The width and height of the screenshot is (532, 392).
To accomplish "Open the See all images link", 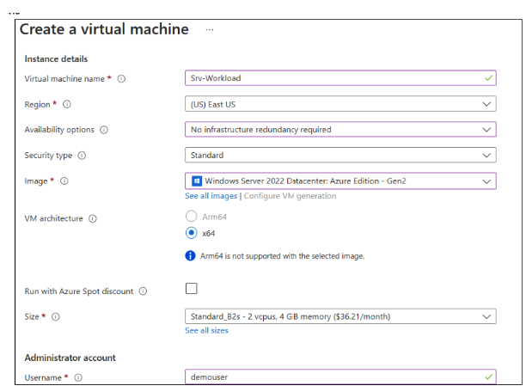I will [x=211, y=196].
